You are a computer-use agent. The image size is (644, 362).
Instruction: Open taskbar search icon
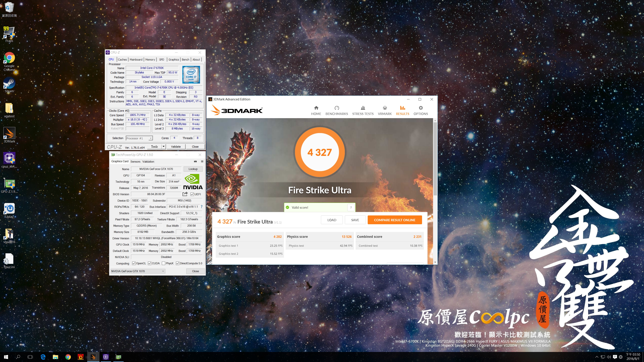tap(18, 357)
